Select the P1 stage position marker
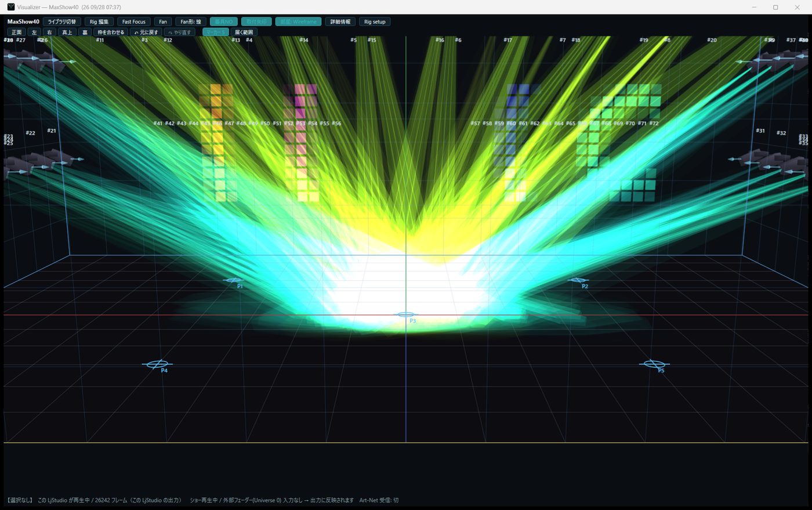 click(x=234, y=280)
